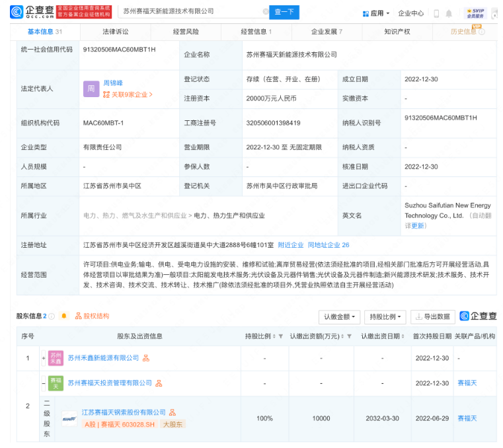Viewport: 503px width, 448px height.
Task: Click the shareholder info alert bell icon
Action: (64, 316)
